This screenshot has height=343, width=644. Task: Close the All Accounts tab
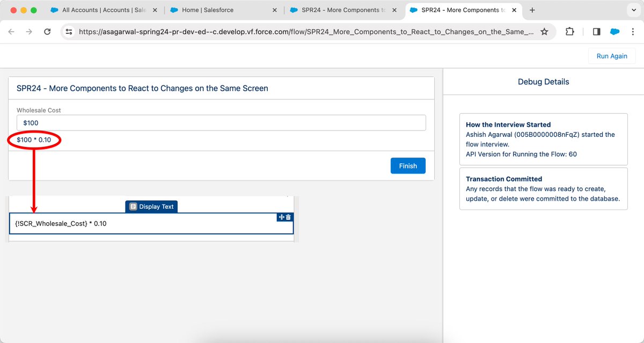155,10
